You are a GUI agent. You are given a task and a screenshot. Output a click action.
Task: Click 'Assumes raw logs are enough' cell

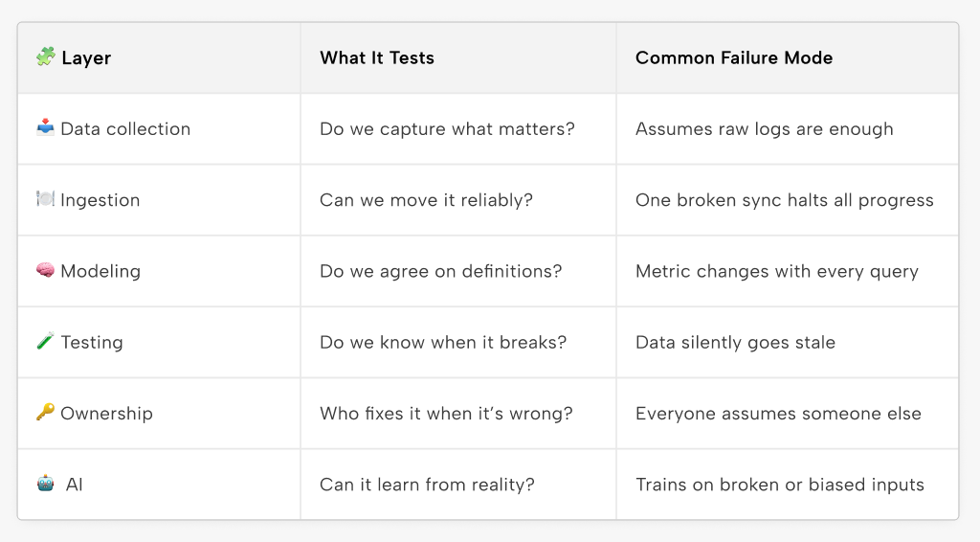(x=765, y=129)
